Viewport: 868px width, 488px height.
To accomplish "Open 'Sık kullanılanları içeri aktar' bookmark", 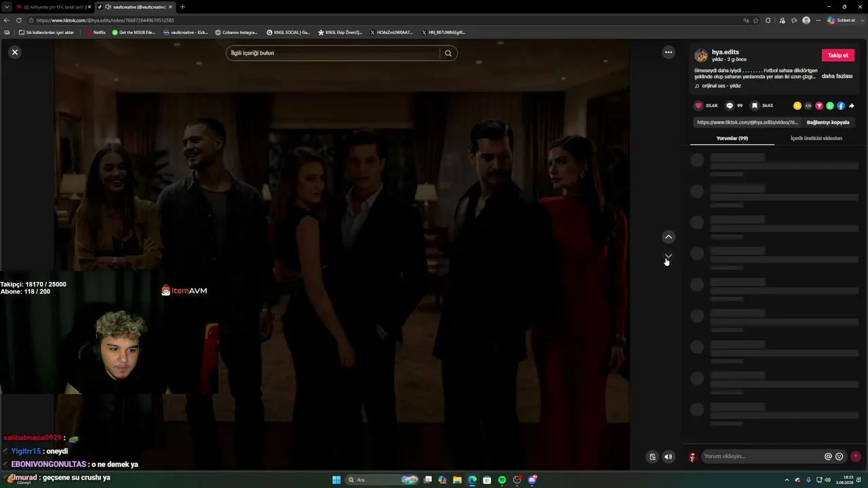I will tap(46, 33).
